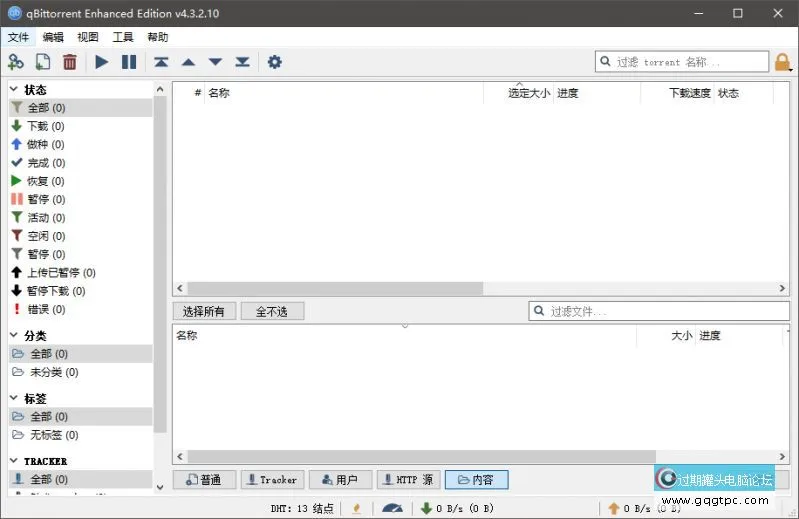Toggle the orange lock UI icon
799x519 pixels.
[x=783, y=62]
